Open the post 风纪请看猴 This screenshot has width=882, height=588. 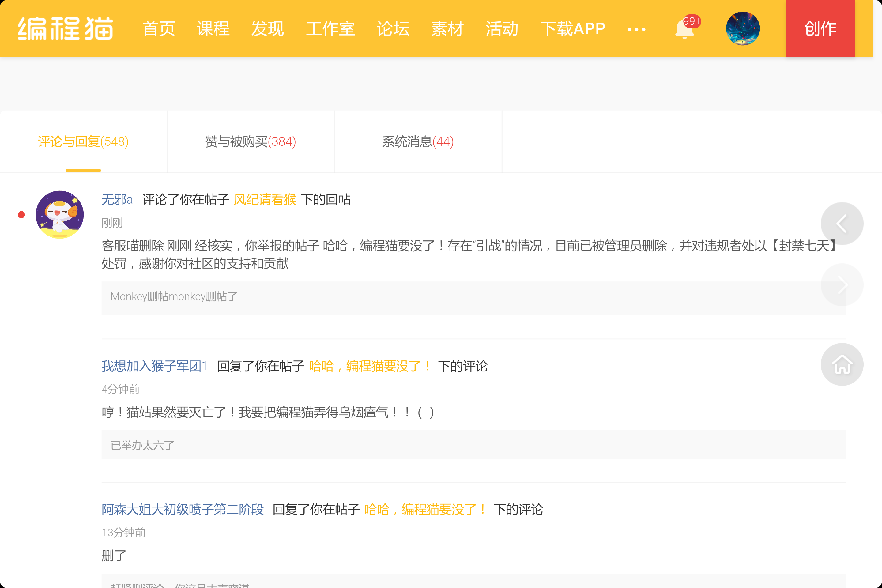click(265, 199)
